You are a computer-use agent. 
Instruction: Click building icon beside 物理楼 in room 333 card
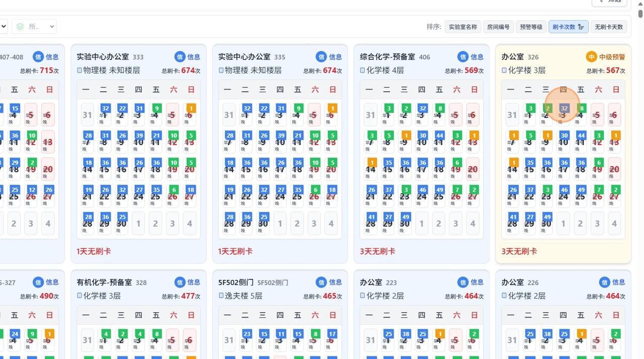pos(79,70)
